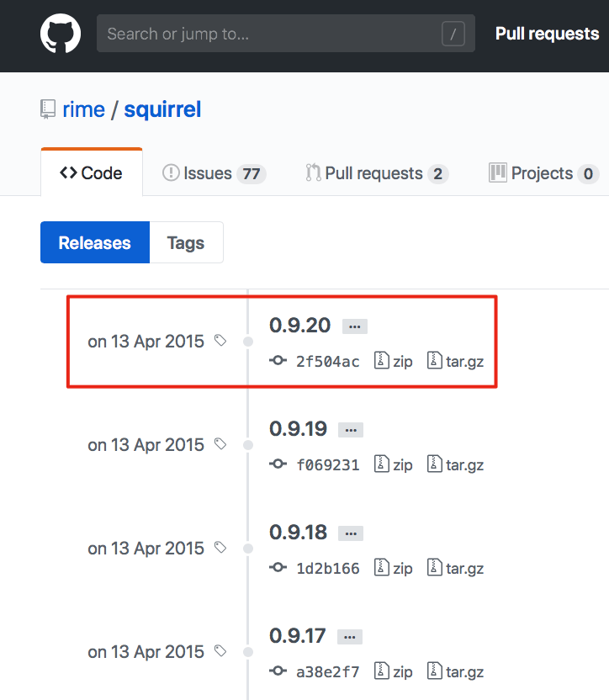
Task: Open the 0.9.19 release tag
Action: [298, 428]
